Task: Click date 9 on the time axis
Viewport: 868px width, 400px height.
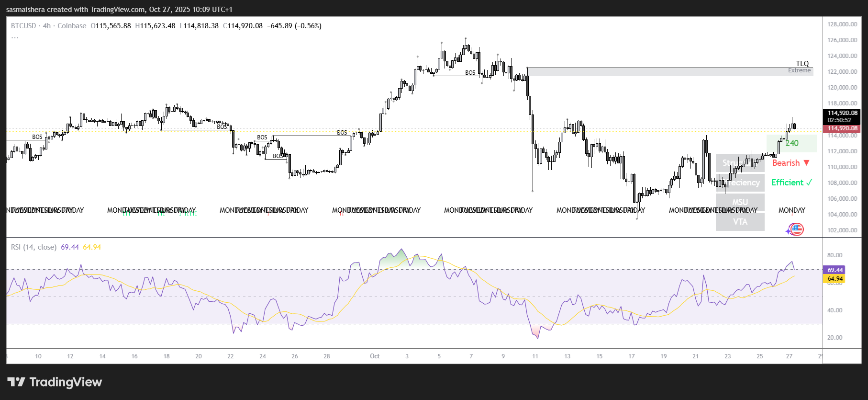Action: click(x=503, y=356)
